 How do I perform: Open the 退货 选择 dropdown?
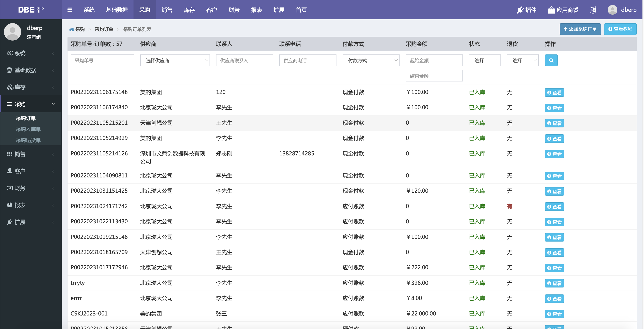click(522, 60)
